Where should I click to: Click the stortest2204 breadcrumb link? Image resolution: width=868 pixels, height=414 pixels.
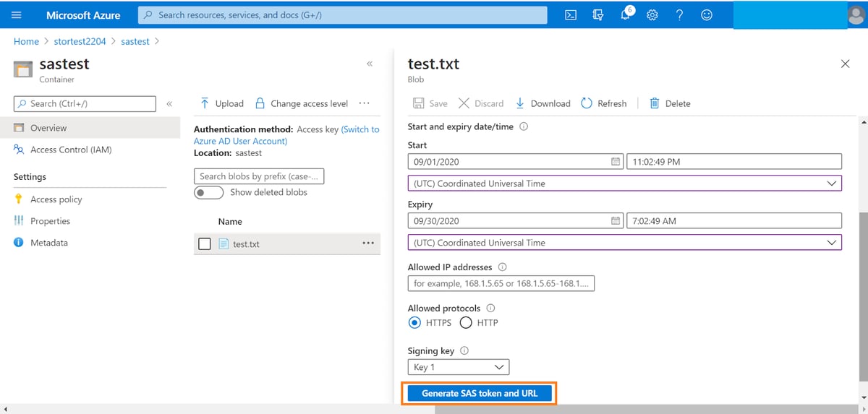[80, 41]
